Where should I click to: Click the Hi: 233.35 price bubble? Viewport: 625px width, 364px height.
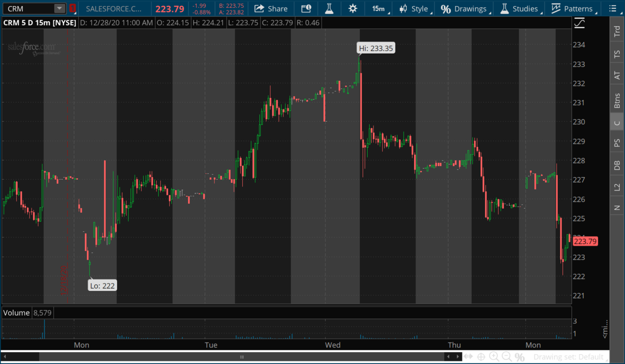[x=376, y=48]
